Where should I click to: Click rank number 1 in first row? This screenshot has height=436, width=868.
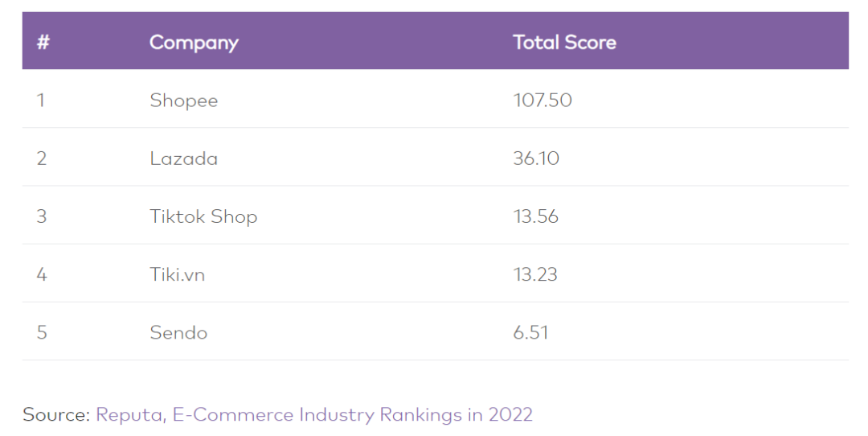(40, 101)
